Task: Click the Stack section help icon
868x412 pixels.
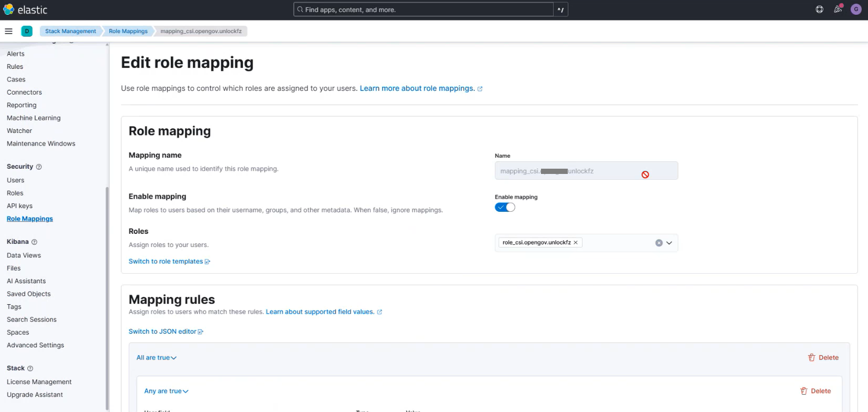Action: click(x=30, y=368)
